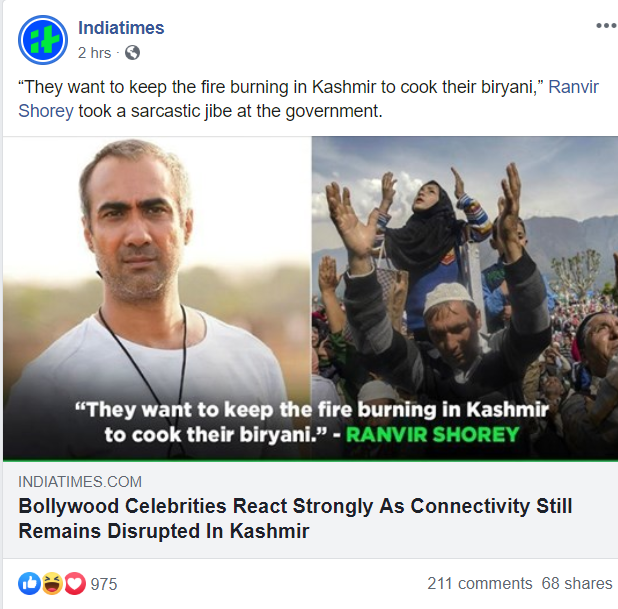Click the 'Shorey' tagged name text

point(46,111)
